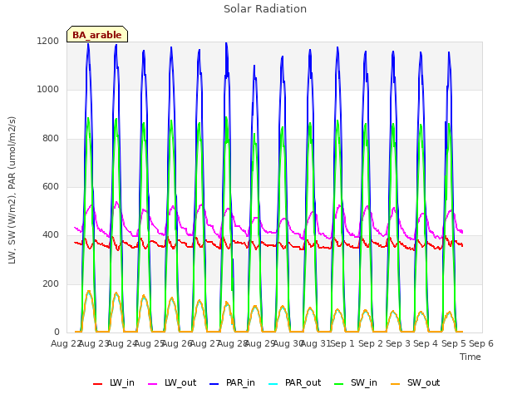Toggle LW_in legend entry
The width and height of the screenshot is (532, 399).
114,383
